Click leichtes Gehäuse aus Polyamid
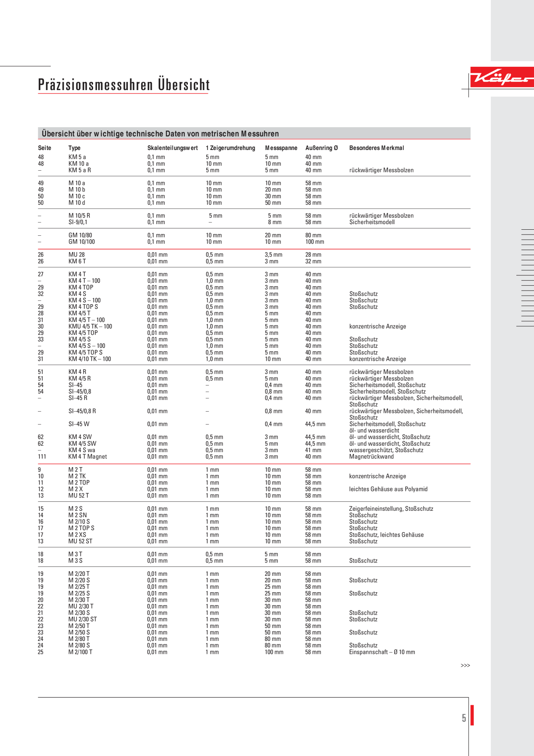Screen dimensions: 534x756 388,489
